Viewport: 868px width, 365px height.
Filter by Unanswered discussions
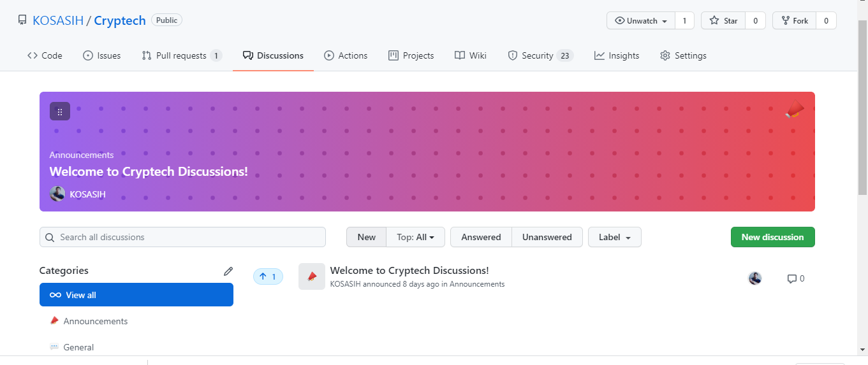(547, 237)
